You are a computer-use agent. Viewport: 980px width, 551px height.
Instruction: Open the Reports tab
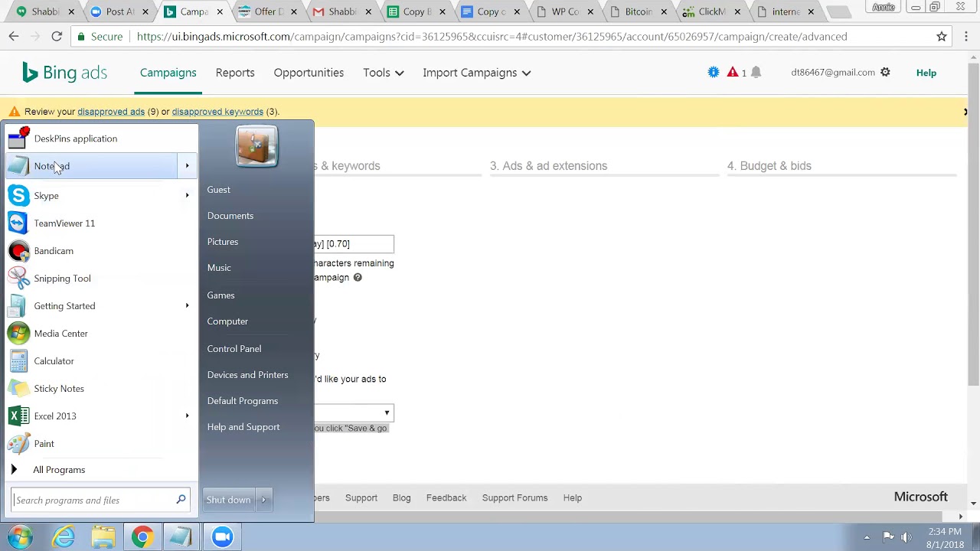click(x=235, y=73)
